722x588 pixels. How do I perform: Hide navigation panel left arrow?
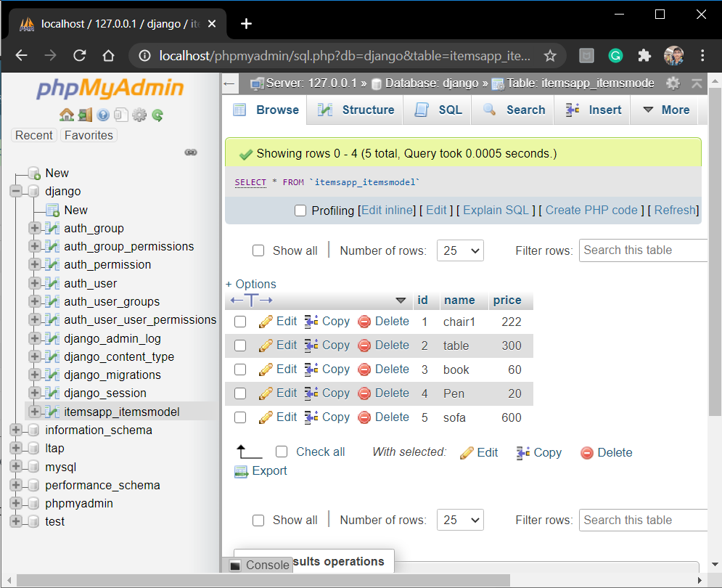click(229, 83)
